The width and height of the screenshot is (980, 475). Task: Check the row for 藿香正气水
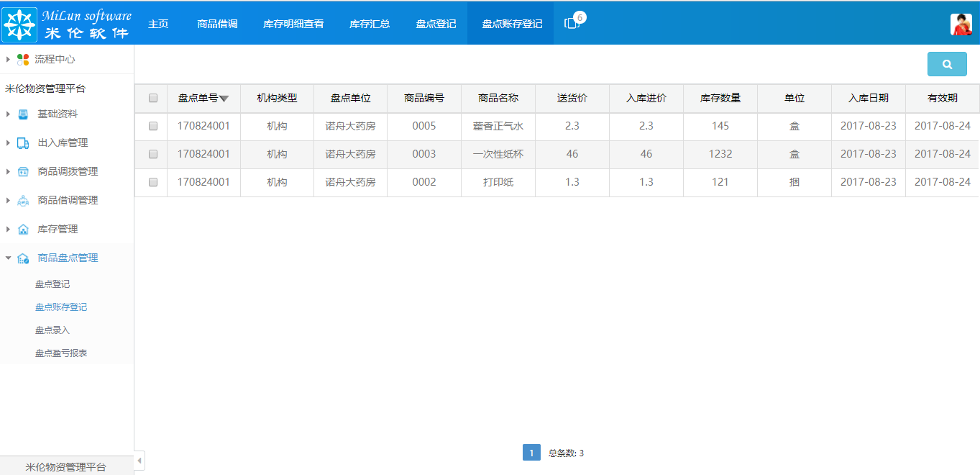[152, 127]
